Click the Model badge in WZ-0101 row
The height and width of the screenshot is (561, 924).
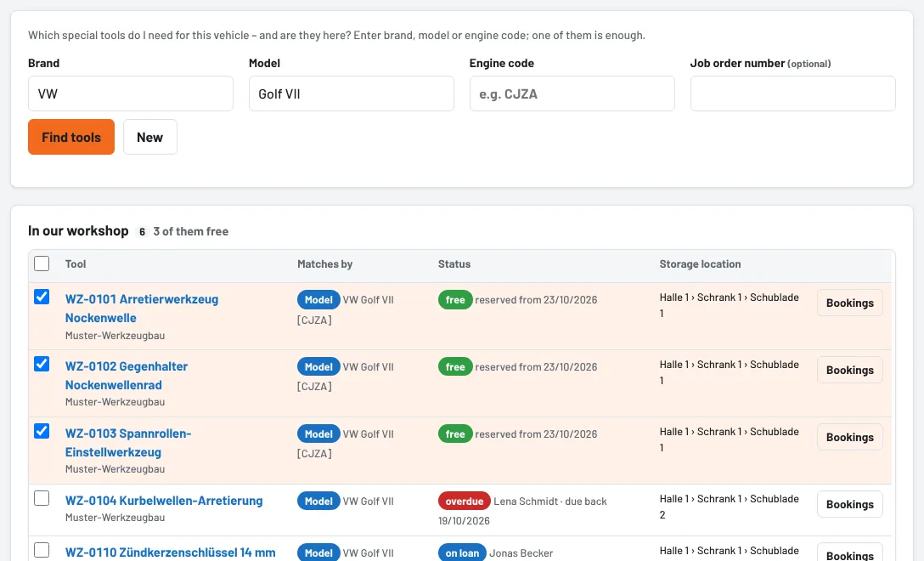[318, 300]
